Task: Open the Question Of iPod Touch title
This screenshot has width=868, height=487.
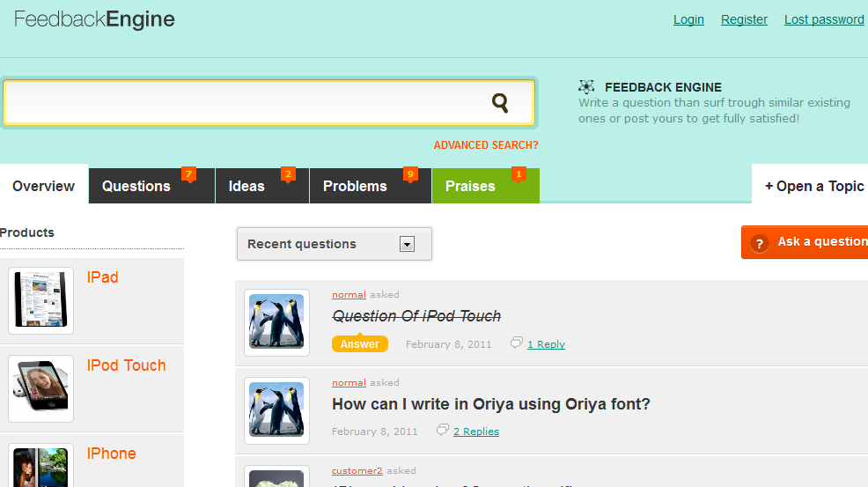Action: 416,316
